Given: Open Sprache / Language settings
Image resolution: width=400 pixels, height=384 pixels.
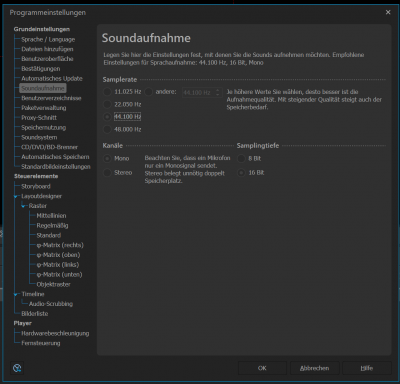Looking at the screenshot, I should [48, 39].
